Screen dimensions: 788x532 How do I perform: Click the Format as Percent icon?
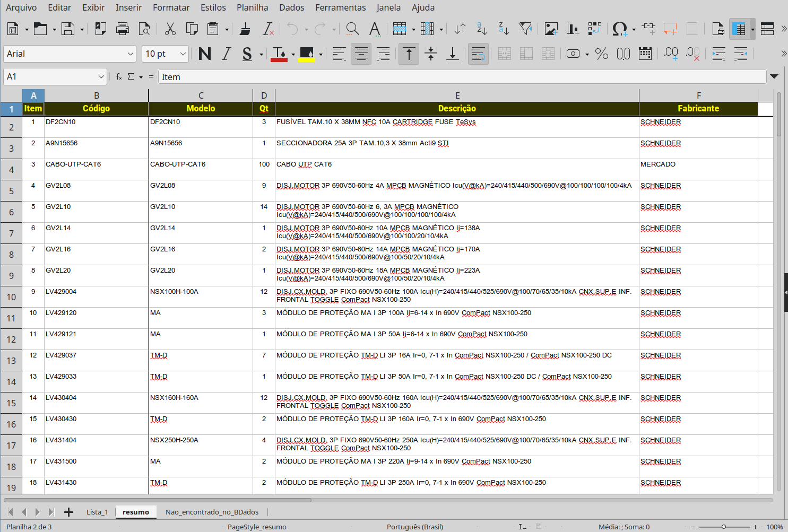[601, 54]
